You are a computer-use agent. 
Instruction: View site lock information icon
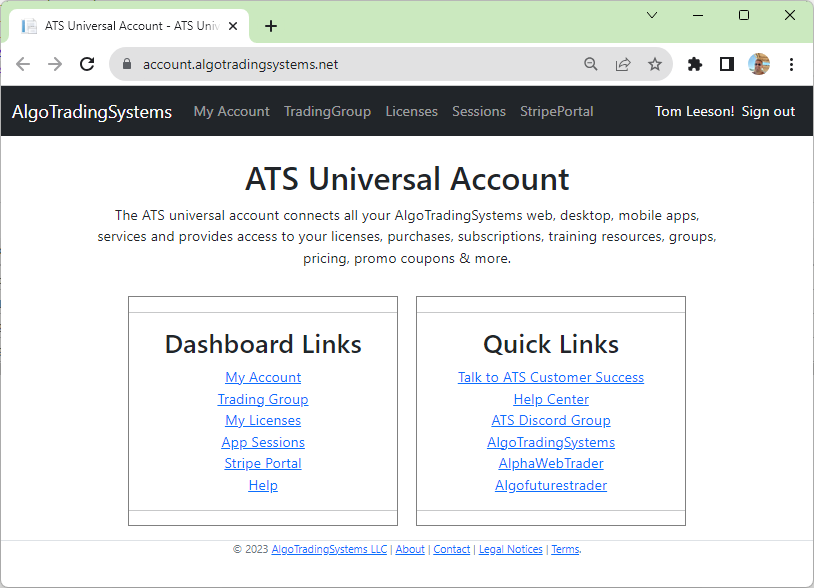coord(127,64)
